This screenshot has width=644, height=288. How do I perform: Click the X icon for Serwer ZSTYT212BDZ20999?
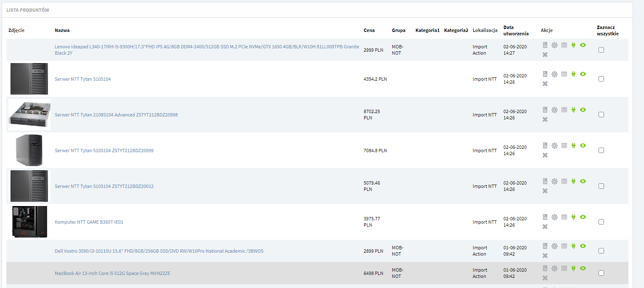[x=545, y=155]
